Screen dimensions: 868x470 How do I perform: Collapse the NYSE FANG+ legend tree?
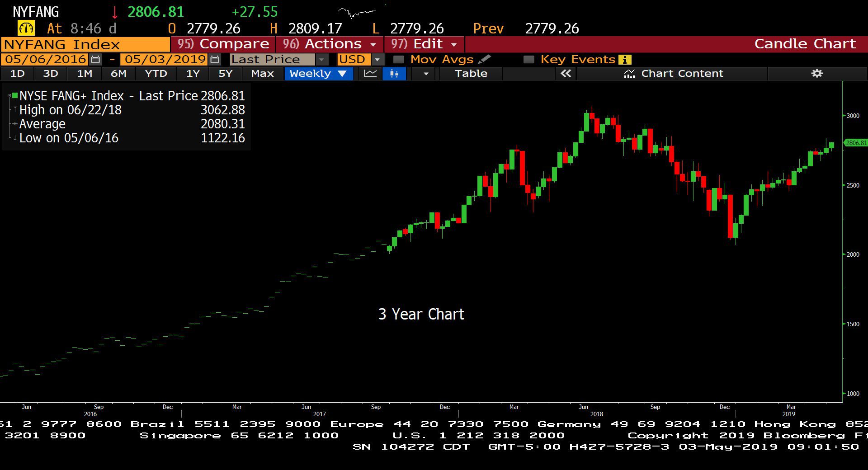[9, 96]
